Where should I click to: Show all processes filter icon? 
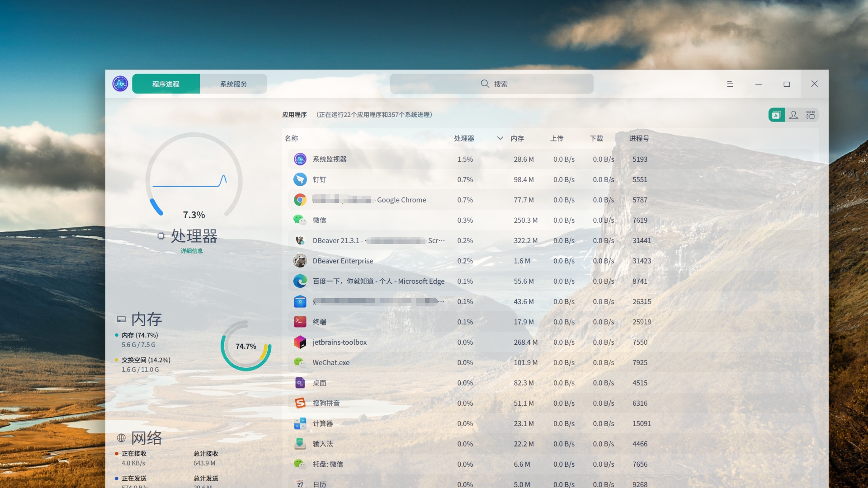(x=811, y=115)
